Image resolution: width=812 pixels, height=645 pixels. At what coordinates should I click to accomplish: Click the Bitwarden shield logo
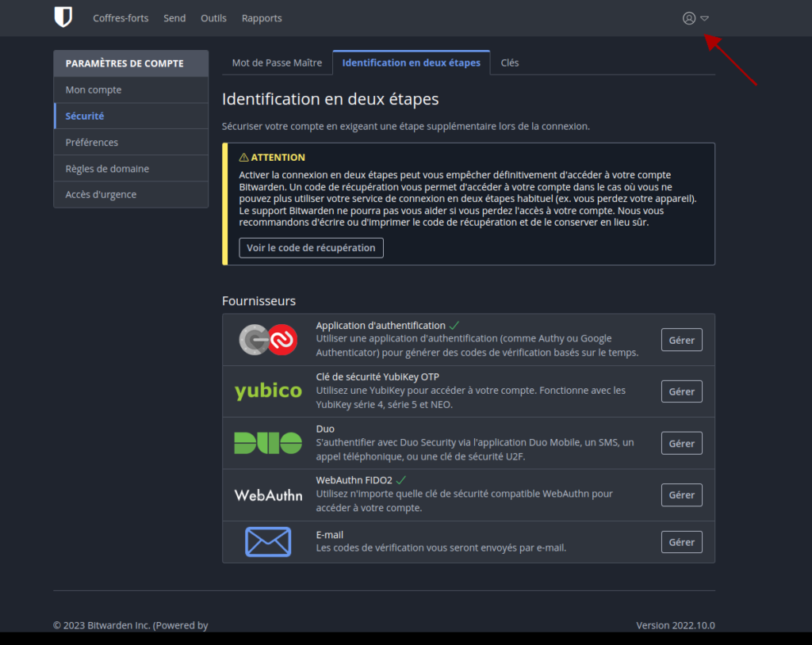pyautogui.click(x=63, y=17)
